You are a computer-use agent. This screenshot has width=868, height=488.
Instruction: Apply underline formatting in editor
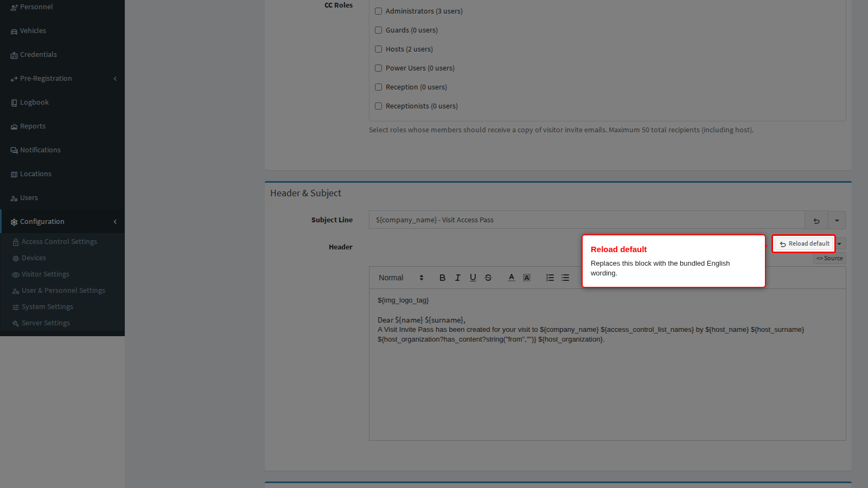click(473, 278)
